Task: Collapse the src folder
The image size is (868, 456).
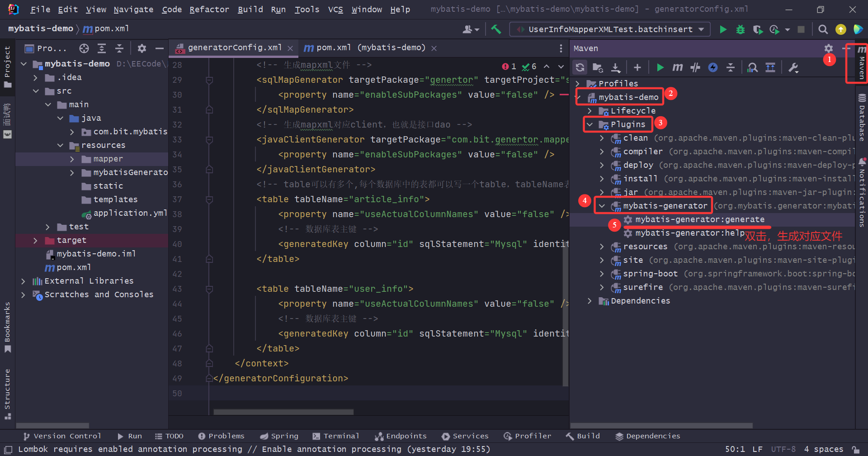Action: (35, 91)
